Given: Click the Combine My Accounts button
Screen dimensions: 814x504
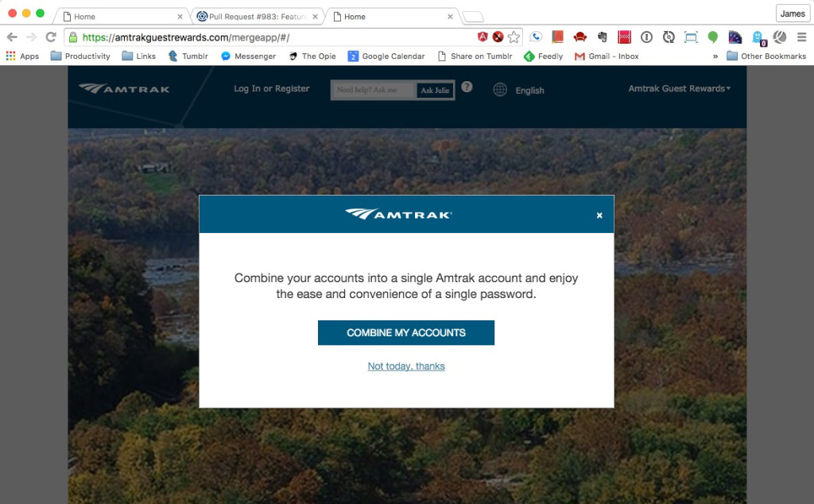Looking at the screenshot, I should [406, 333].
